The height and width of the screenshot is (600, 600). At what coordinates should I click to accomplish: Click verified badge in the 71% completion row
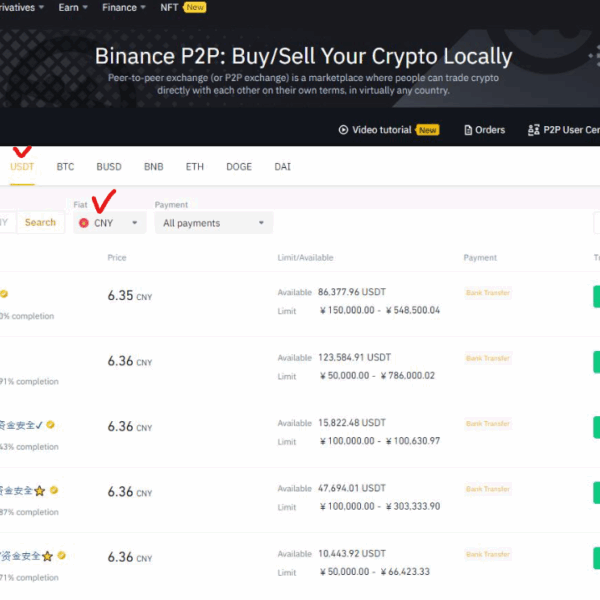[x=61, y=555]
